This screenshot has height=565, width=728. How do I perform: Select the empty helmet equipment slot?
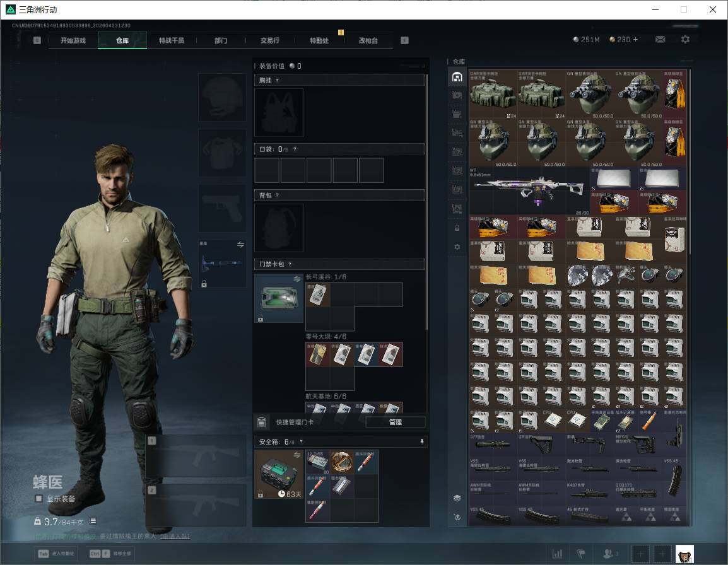pyautogui.click(x=223, y=98)
